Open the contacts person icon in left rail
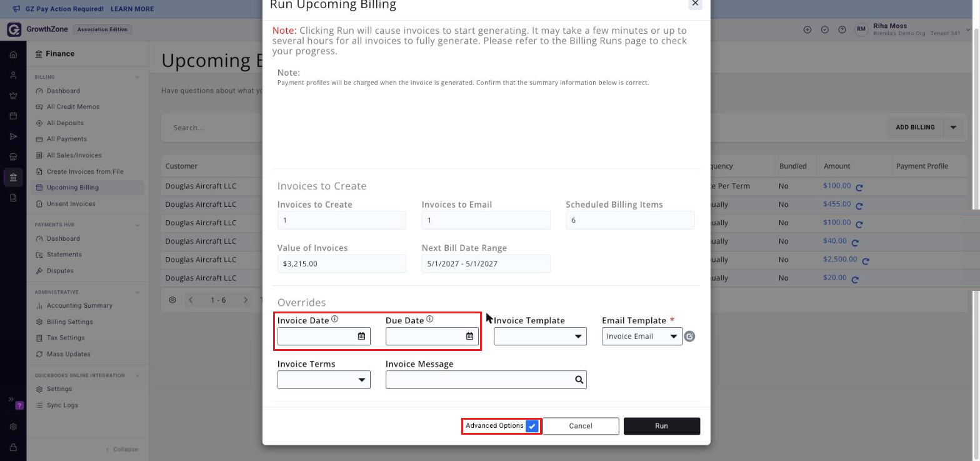Screen dimensions: 980x461 [x=13, y=75]
